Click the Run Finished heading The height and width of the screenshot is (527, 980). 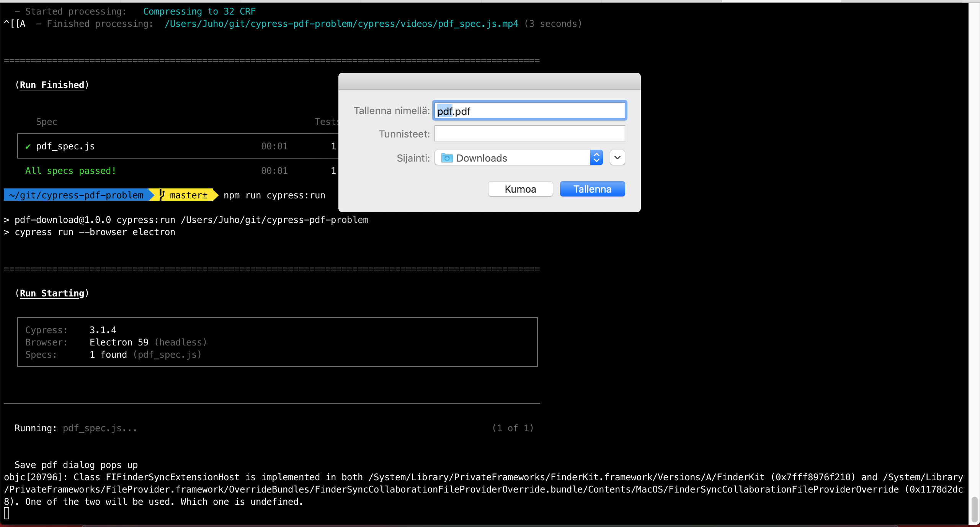click(x=52, y=85)
